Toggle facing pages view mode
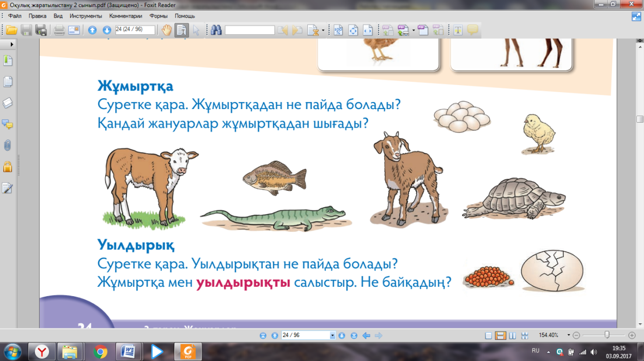Screen dimensions: 644x361 (x=513, y=335)
